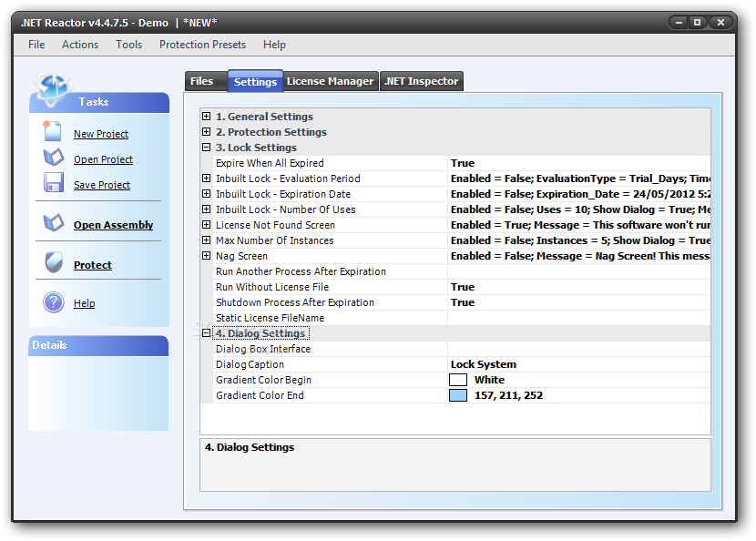The height and width of the screenshot is (541, 756).
Task: Expand the Nag Screen row
Action: (x=207, y=255)
